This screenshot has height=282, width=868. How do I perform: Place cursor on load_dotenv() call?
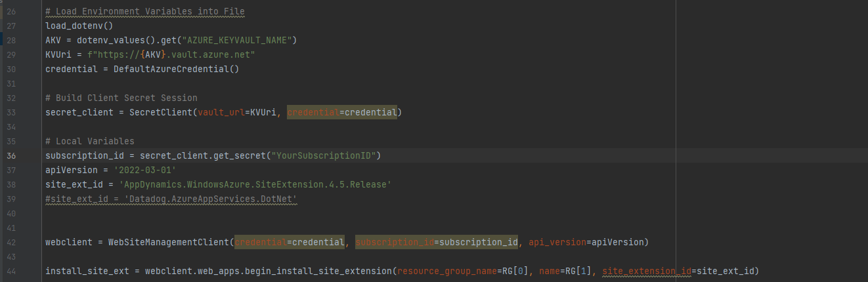click(x=79, y=26)
